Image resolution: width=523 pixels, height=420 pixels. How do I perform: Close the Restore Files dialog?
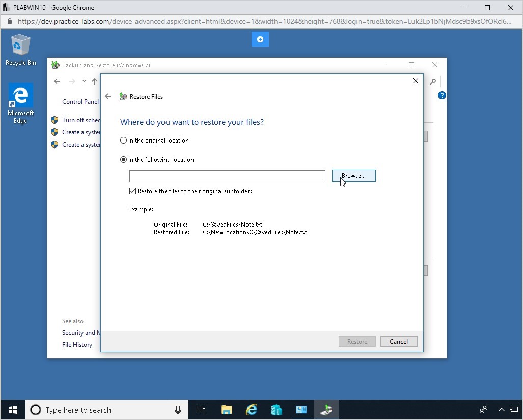click(x=415, y=81)
